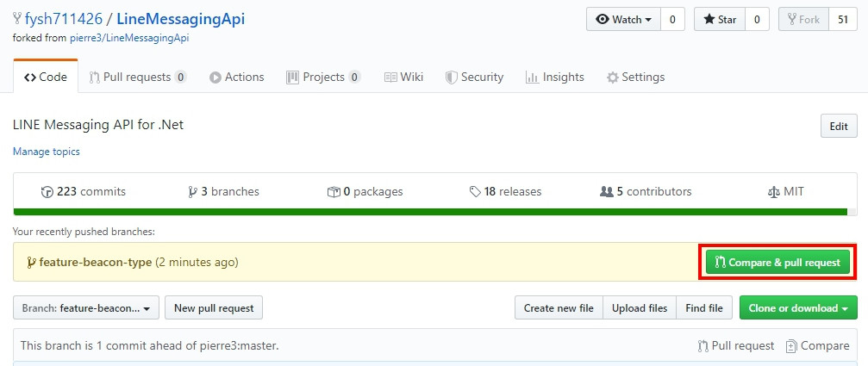This screenshot has width=868, height=366.
Task: Click the Projects tab board icon
Action: (x=292, y=78)
